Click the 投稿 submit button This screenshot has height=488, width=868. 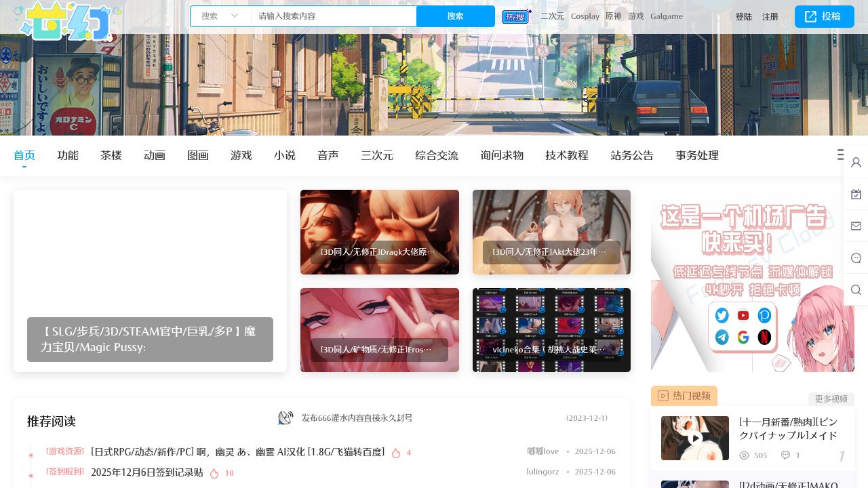[824, 16]
